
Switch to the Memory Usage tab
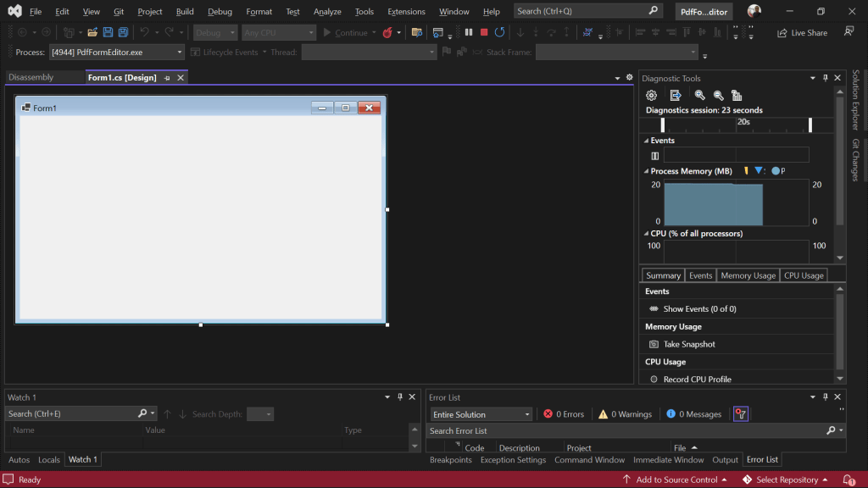click(748, 275)
